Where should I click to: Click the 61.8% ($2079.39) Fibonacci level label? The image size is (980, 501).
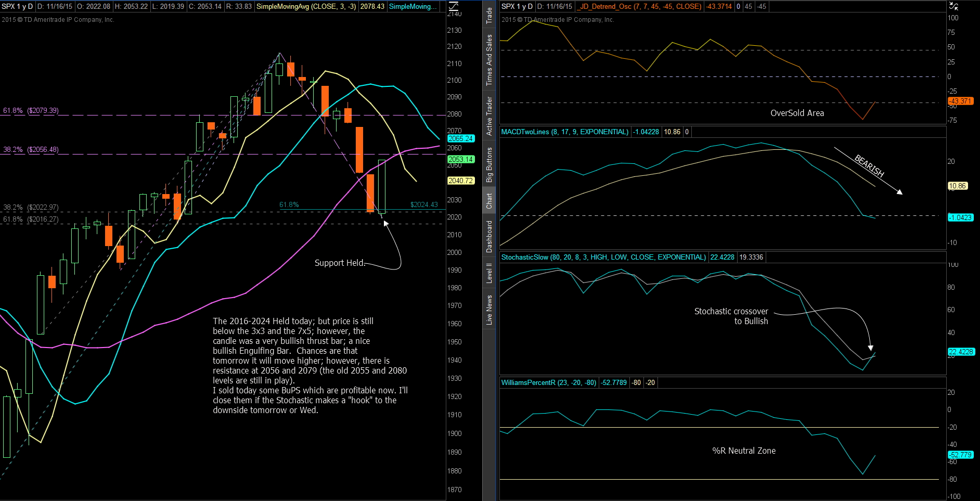[31, 111]
